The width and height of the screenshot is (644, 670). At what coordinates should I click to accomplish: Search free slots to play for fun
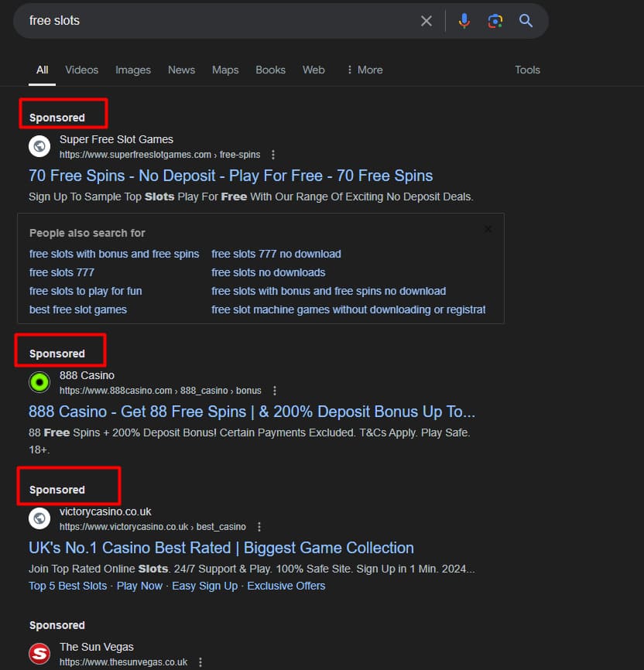pyautogui.click(x=85, y=291)
